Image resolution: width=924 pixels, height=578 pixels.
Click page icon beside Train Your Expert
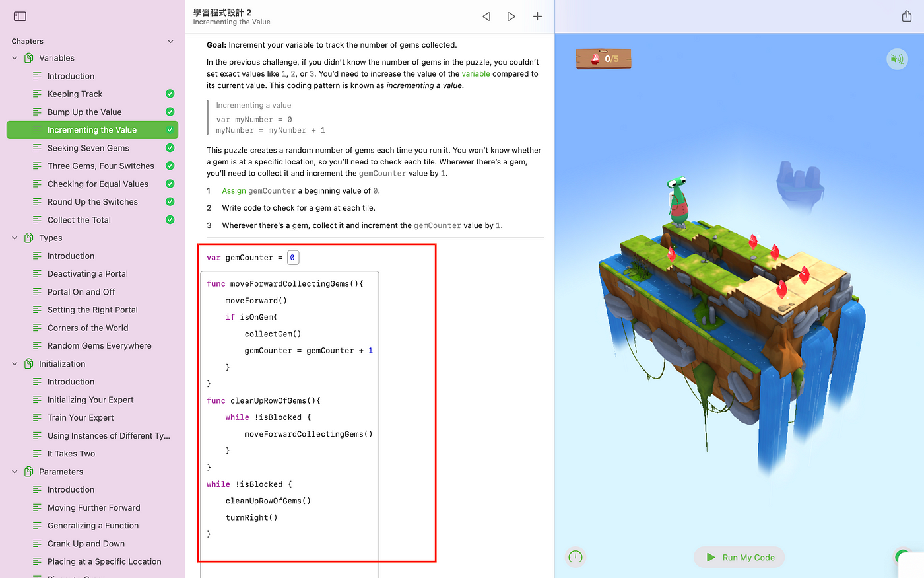[37, 418]
